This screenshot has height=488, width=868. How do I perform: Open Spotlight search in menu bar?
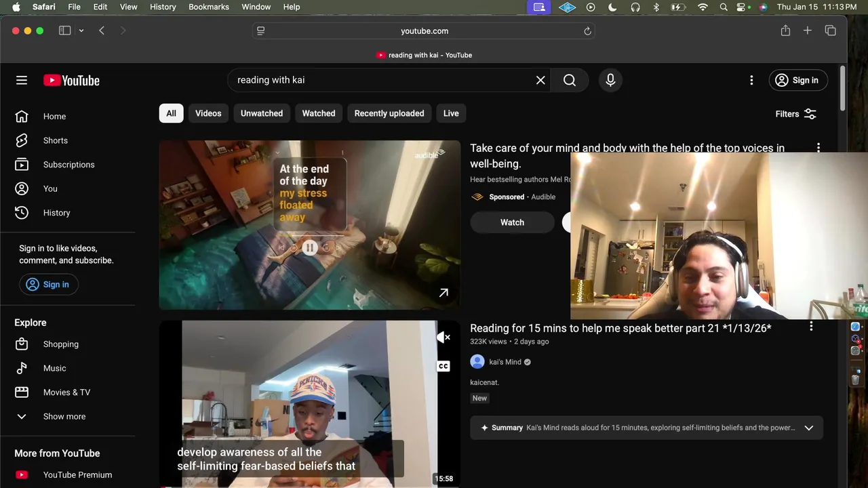724,7
